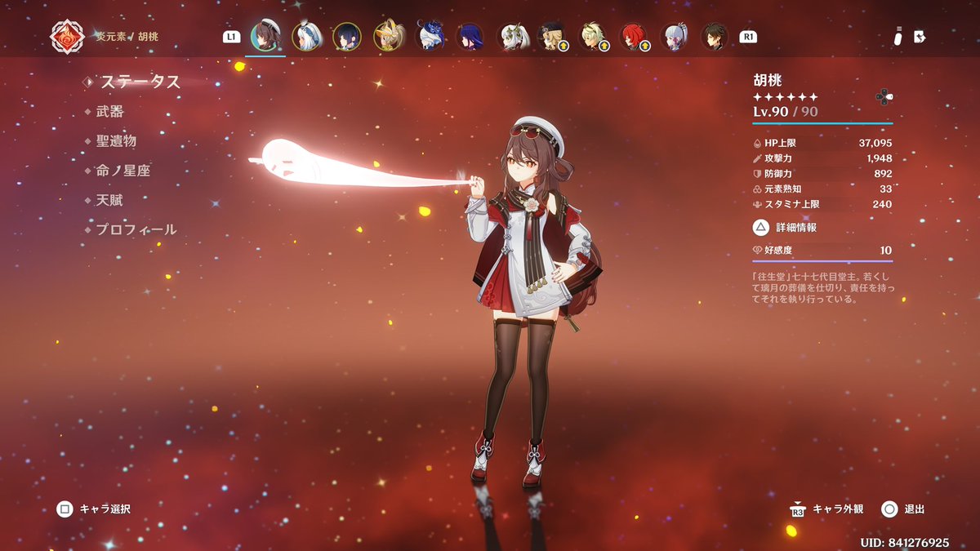The width and height of the screenshot is (980, 551).
Task: Choose the blonde dark-hat portrait with upgrade arrow
Action: tap(551, 36)
